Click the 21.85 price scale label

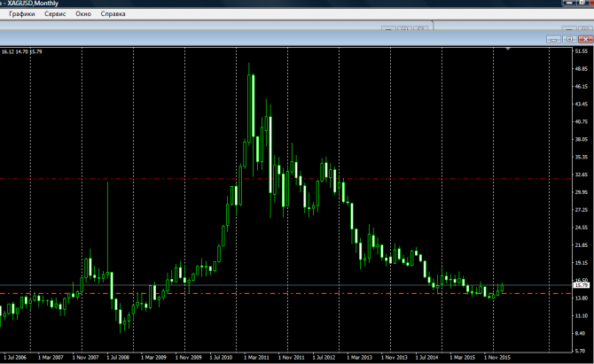tap(581, 245)
